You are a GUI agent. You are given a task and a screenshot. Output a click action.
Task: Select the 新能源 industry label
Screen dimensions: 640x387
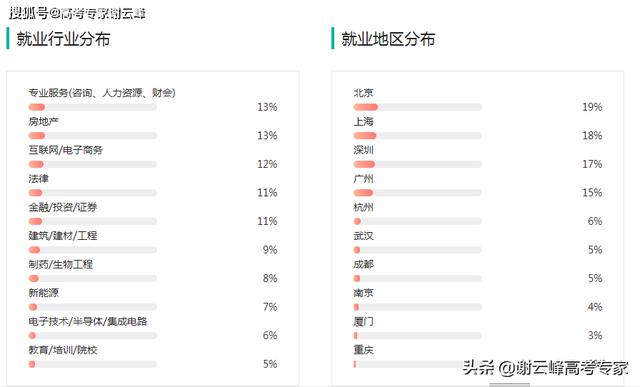click(43, 293)
